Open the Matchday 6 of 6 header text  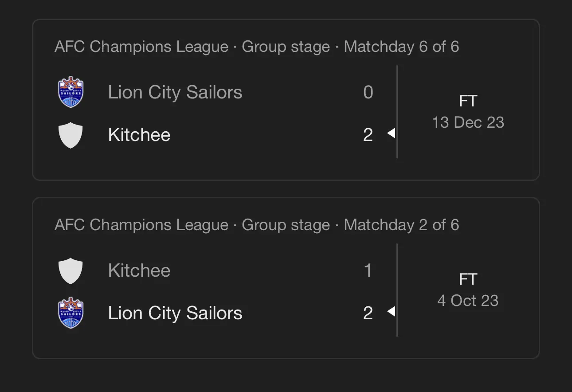(257, 47)
